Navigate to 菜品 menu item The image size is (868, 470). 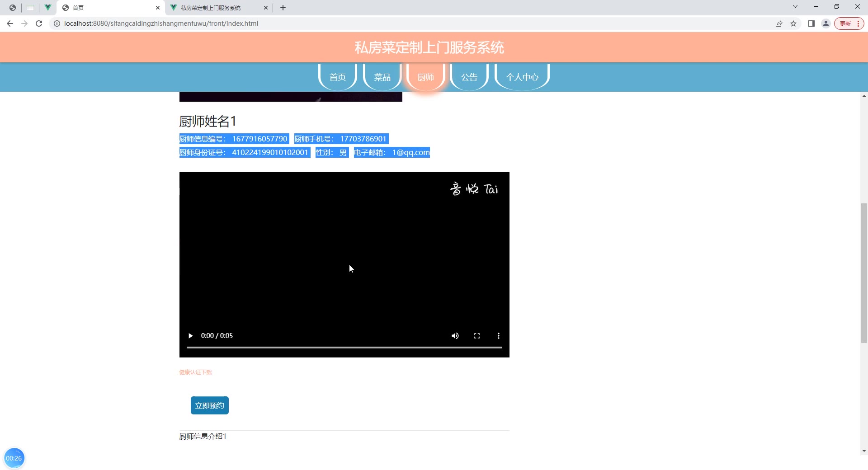click(382, 77)
